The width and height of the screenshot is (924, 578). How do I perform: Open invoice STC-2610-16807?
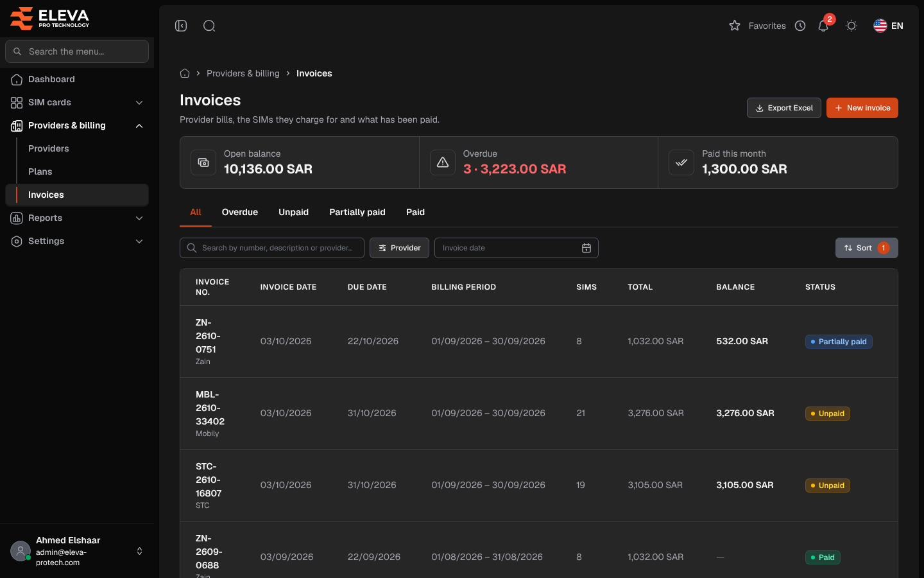point(209,480)
